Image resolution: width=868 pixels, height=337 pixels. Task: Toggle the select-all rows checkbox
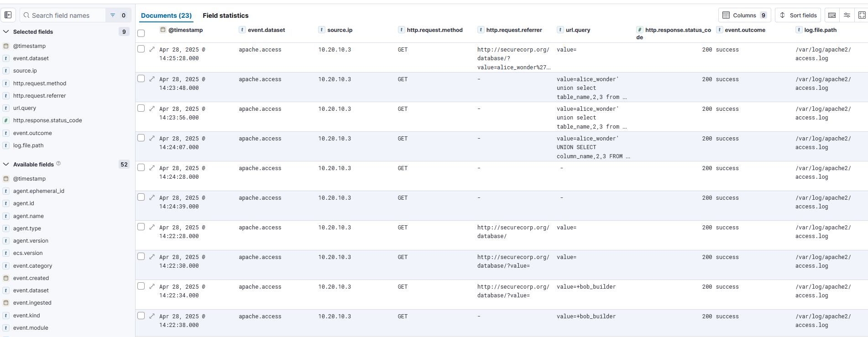[x=141, y=33]
